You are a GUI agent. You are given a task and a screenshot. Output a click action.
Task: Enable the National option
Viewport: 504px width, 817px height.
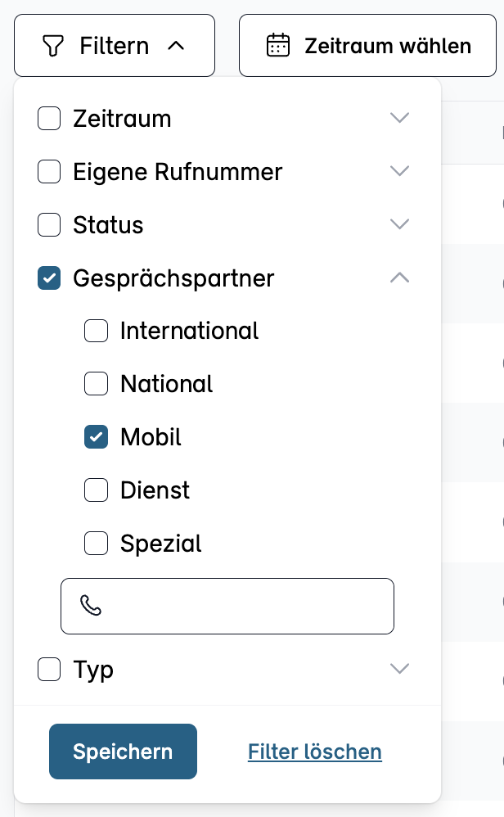pos(97,384)
